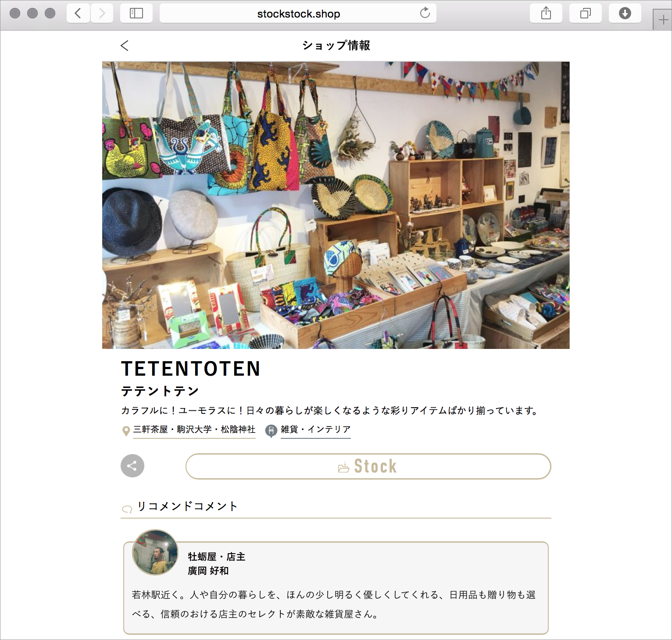
Task: Toggle the Safari sidebar button
Action: (x=136, y=13)
